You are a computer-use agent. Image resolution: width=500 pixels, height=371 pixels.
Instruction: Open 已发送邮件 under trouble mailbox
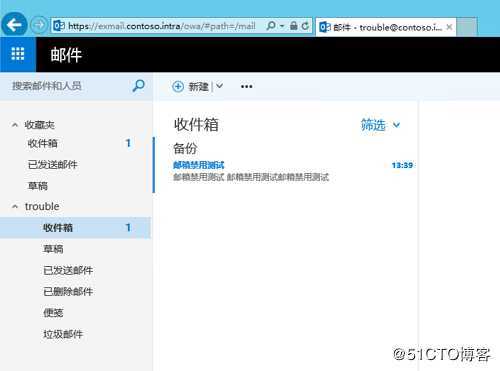coord(68,270)
